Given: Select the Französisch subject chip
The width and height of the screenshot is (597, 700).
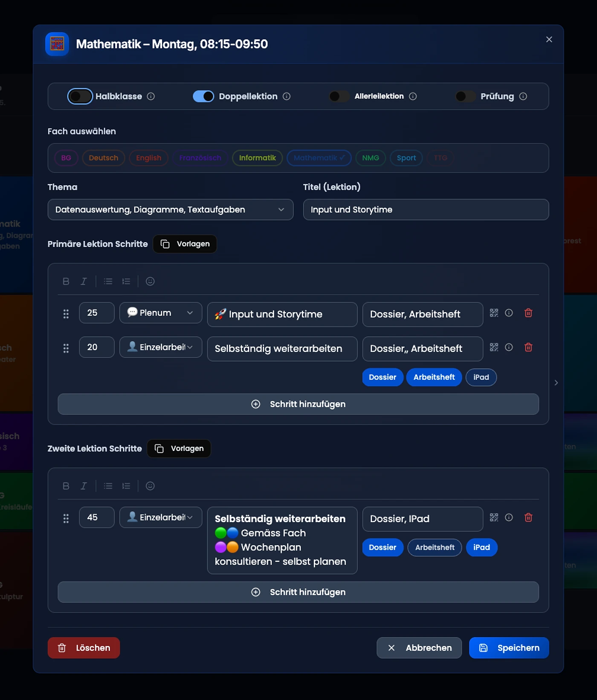Looking at the screenshot, I should 200,158.
